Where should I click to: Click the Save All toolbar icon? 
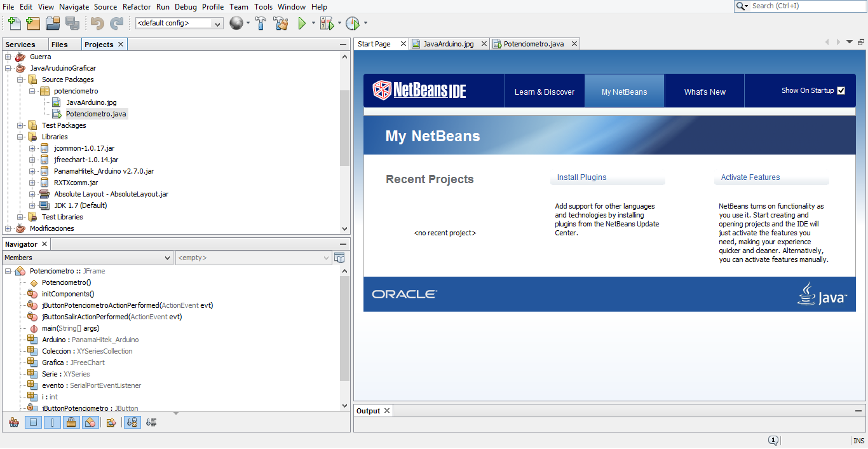[x=72, y=24]
